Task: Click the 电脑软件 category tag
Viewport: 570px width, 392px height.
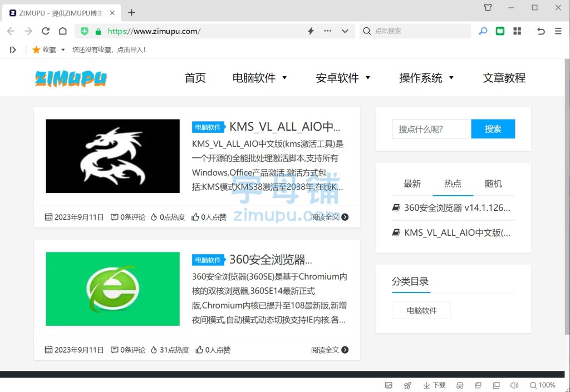Action: pos(421,310)
